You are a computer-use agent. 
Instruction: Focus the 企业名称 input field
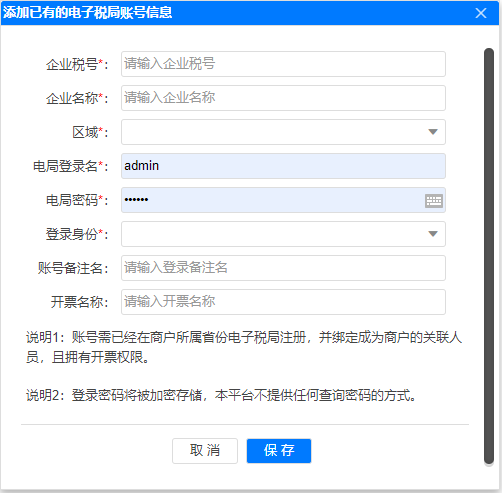(283, 98)
